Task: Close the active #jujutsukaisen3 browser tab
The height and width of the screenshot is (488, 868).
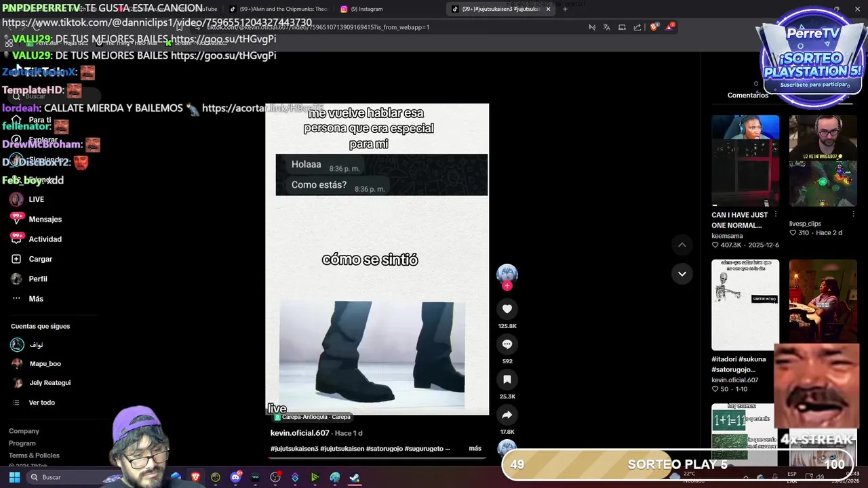Action: click(549, 9)
